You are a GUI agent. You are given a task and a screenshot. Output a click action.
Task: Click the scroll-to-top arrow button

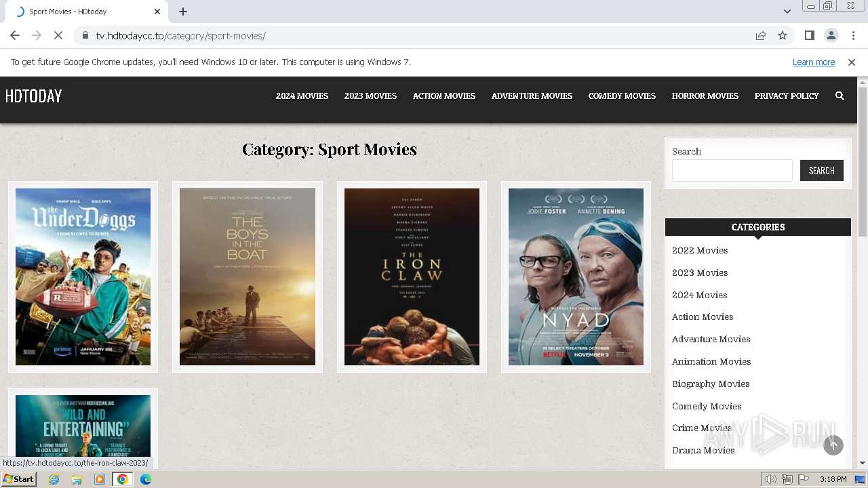833,445
